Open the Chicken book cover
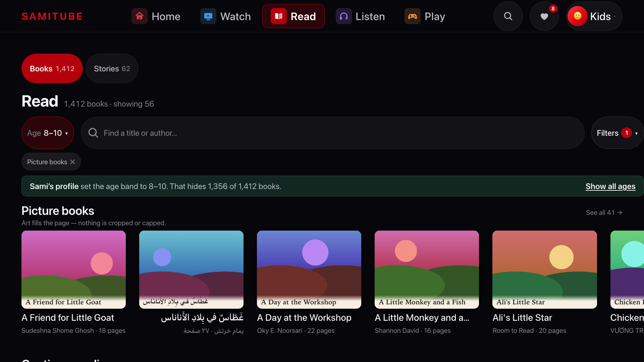This screenshot has height=362, width=644. click(x=627, y=269)
